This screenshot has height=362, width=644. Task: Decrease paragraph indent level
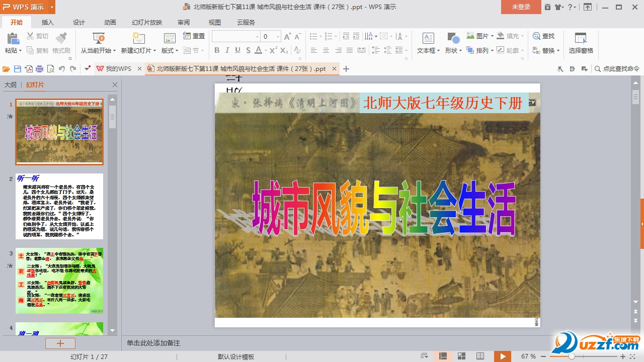(x=346, y=36)
